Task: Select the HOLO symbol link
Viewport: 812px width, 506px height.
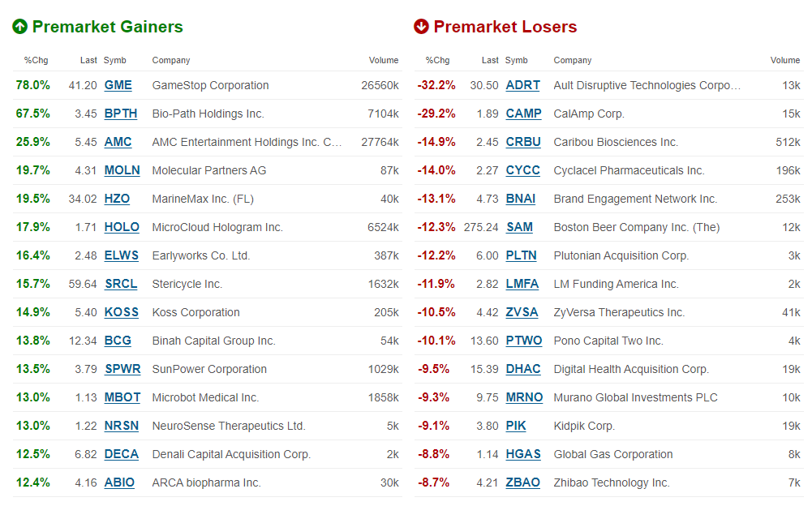Action: (122, 227)
